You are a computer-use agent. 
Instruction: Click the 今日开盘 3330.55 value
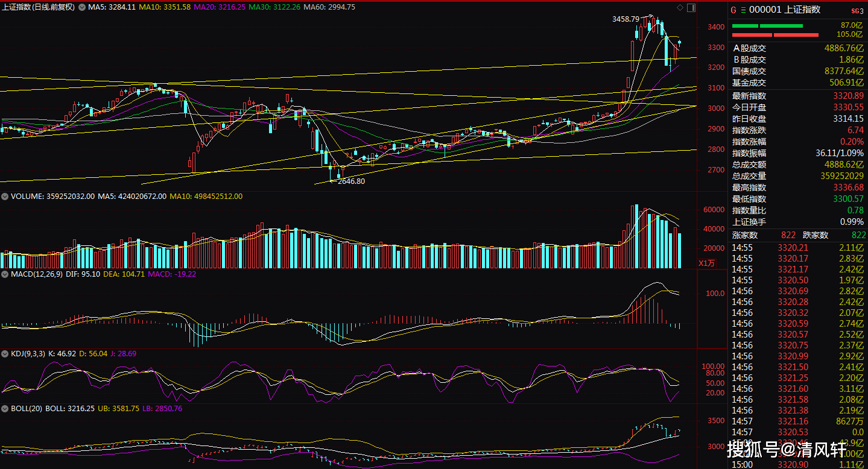(848, 107)
